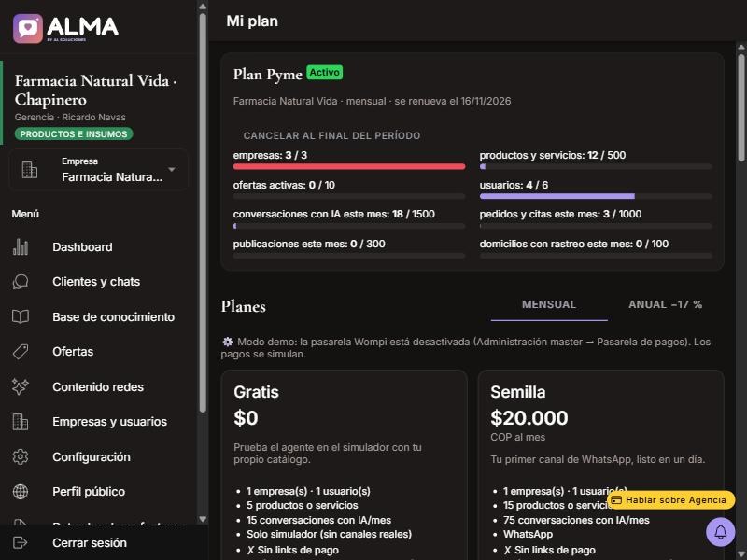Image resolution: width=747 pixels, height=560 pixels.
Task: Click Gerencia · Ricardo Navas text
Action: (x=70, y=118)
